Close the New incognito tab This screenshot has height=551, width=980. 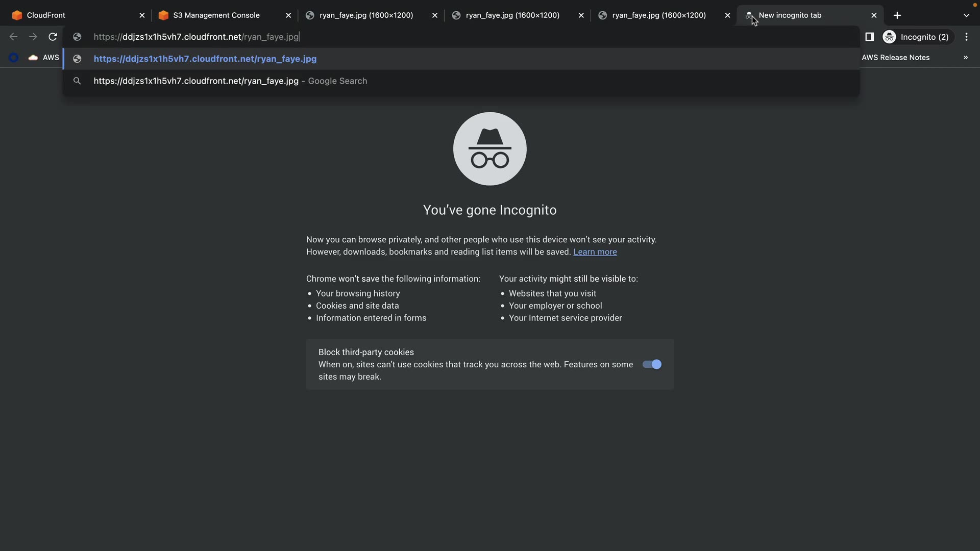pyautogui.click(x=874, y=15)
